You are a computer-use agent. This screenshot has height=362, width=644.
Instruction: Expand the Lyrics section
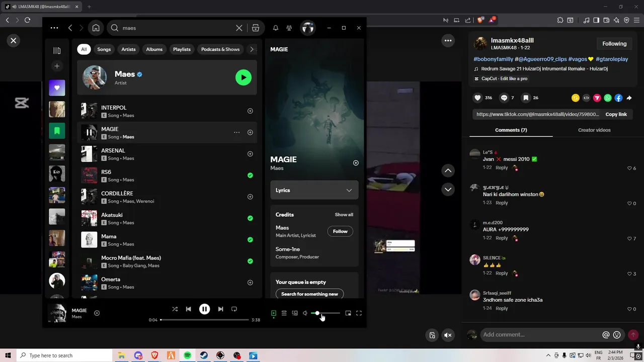[314, 190]
